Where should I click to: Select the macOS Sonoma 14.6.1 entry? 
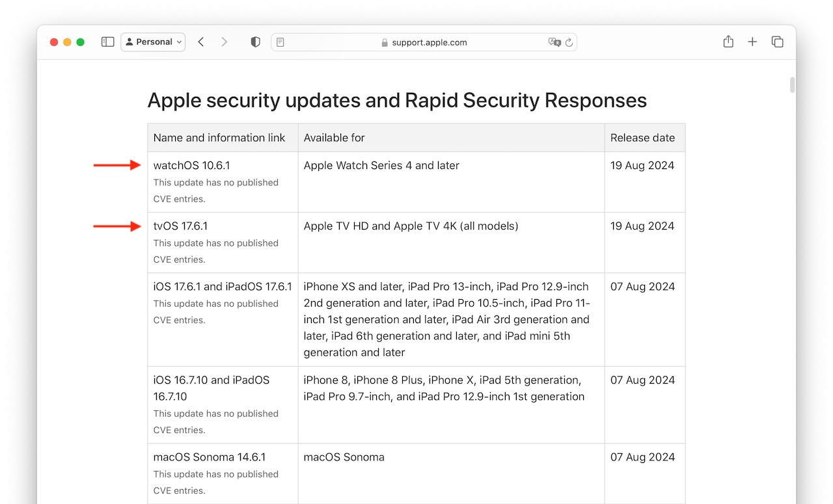(210, 457)
